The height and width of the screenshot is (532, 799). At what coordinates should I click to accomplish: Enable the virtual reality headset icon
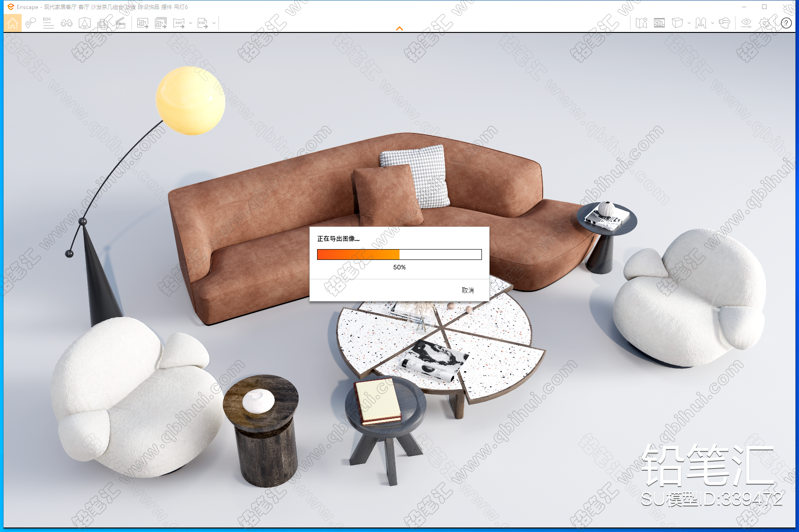coord(724,23)
